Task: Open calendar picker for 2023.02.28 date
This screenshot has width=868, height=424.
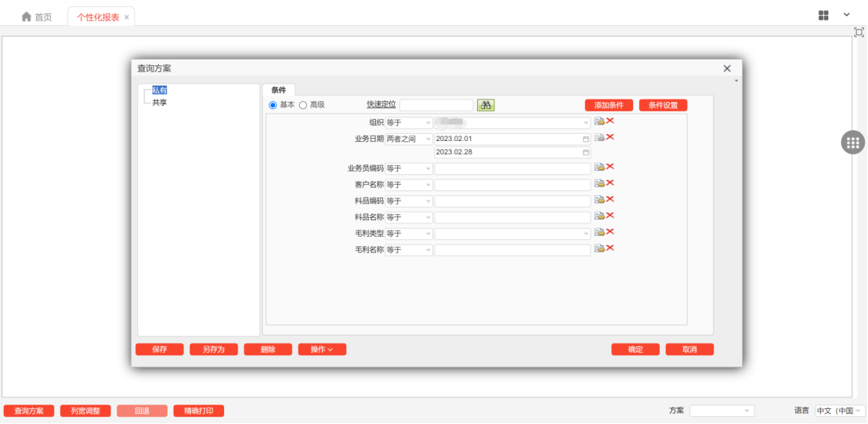Action: pos(586,152)
